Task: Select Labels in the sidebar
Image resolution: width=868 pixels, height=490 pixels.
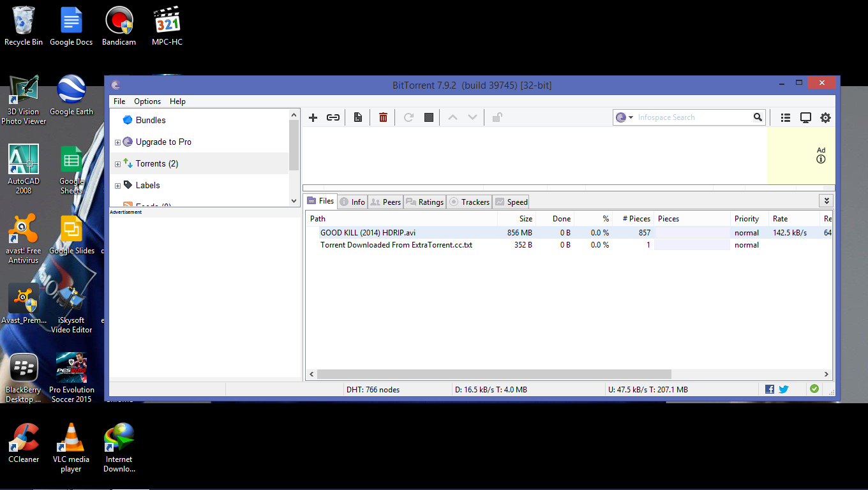Action: (147, 185)
